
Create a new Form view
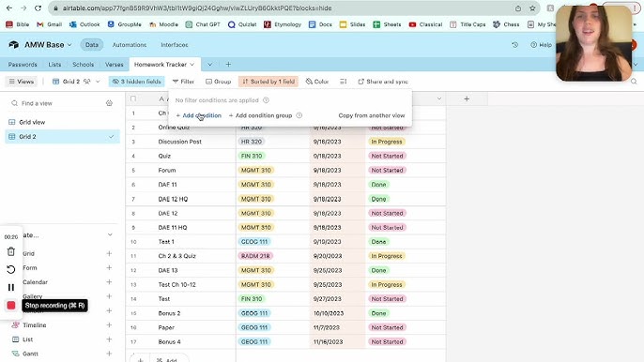[109, 267]
